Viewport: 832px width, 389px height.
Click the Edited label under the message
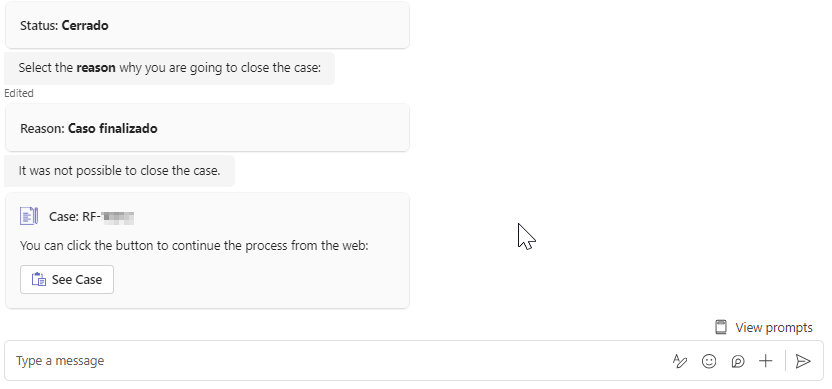point(19,93)
